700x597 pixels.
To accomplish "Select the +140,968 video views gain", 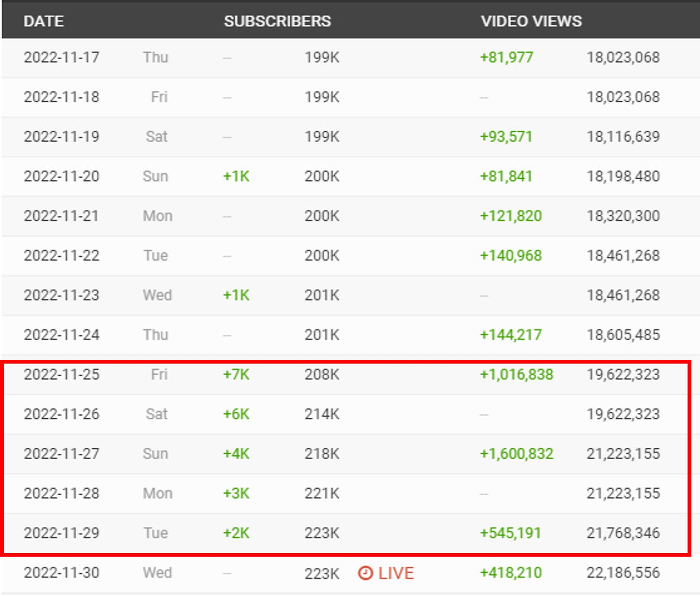I will [511, 256].
